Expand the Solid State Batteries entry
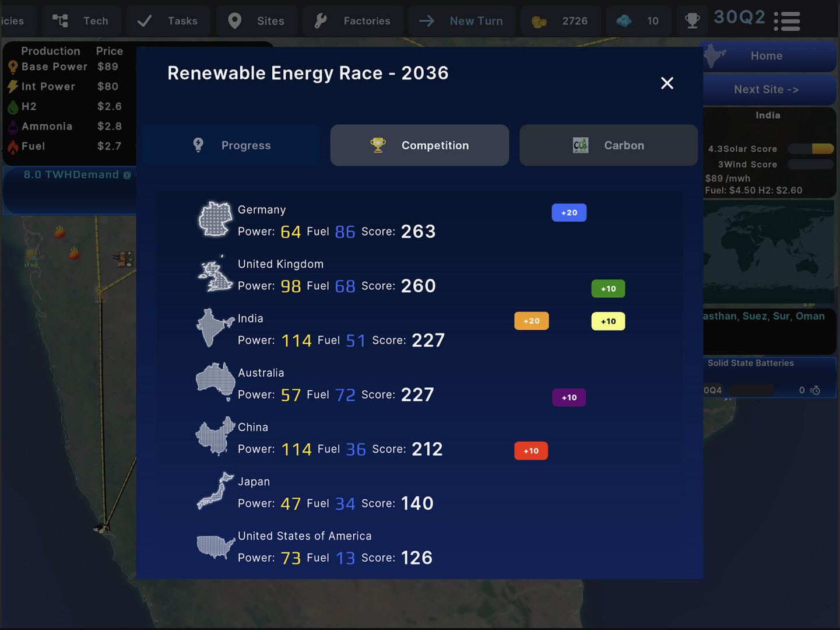The height and width of the screenshot is (630, 840). click(x=751, y=363)
